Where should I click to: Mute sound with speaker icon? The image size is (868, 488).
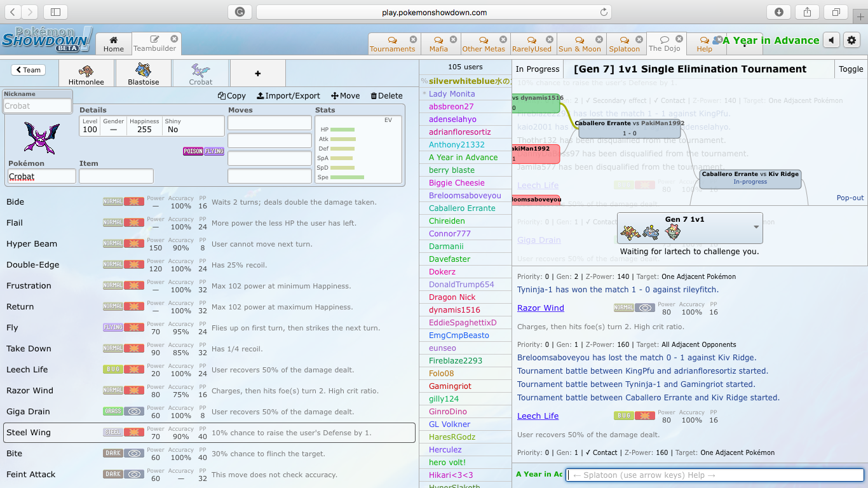(831, 40)
